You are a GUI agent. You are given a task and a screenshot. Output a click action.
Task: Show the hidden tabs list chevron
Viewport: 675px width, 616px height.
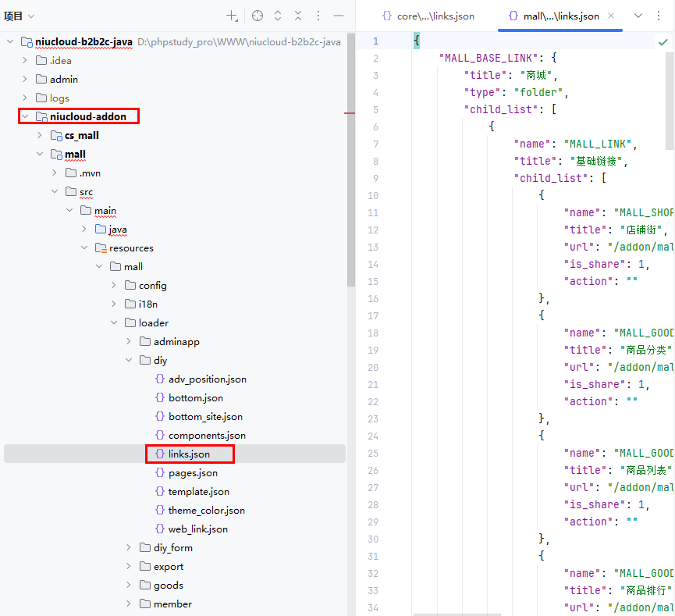[638, 16]
